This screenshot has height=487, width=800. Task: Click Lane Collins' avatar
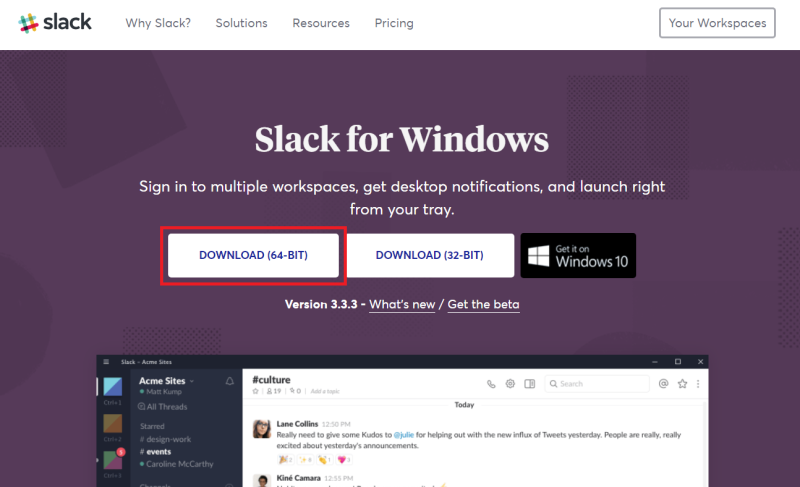pos(262,428)
